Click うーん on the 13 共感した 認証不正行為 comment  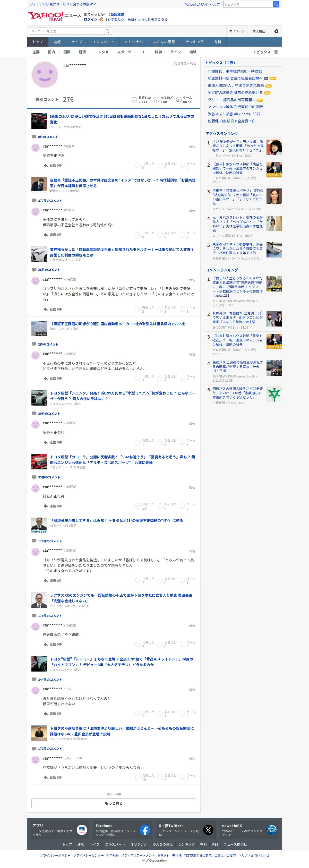pyautogui.click(x=188, y=506)
